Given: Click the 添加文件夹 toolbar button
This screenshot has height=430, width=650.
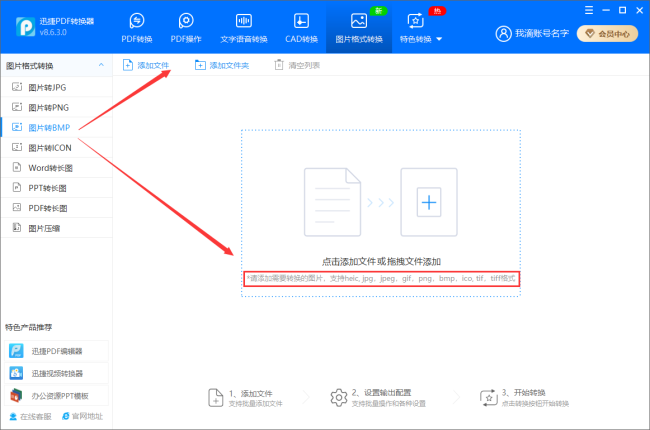Looking at the screenshot, I should [x=222, y=66].
